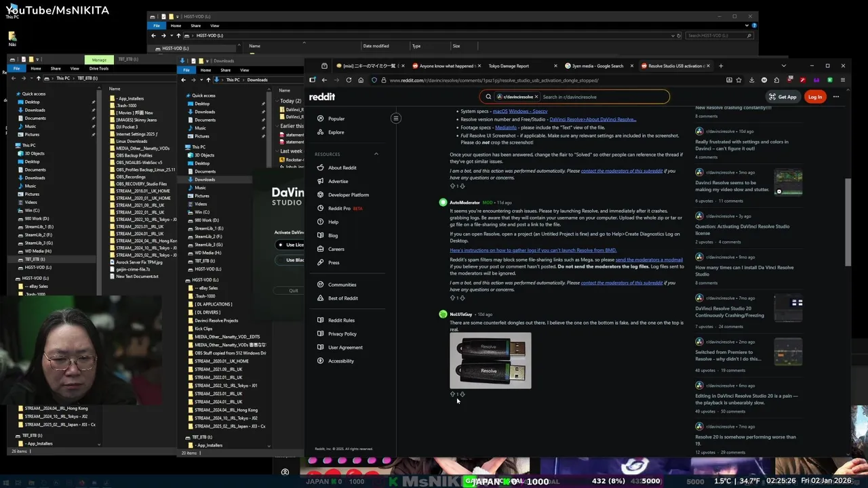
Task: Downvote the NoLUTsGuy comment
Action: click(x=462, y=394)
